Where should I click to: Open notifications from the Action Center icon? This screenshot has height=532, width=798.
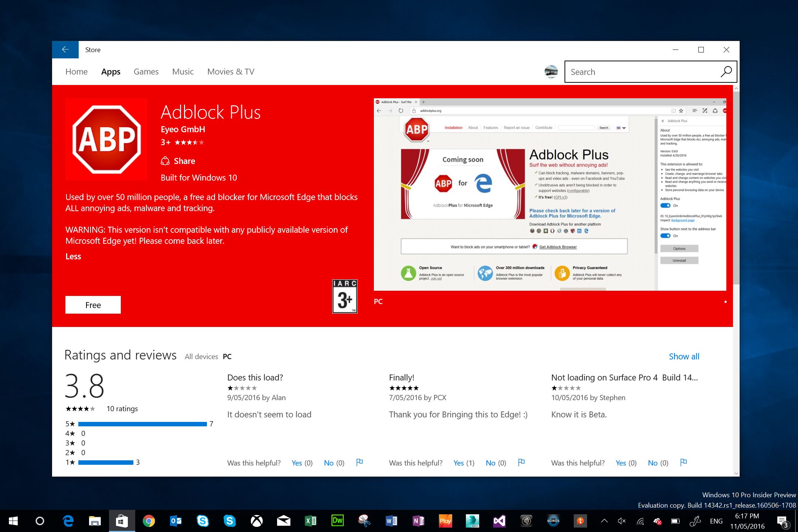(x=782, y=521)
